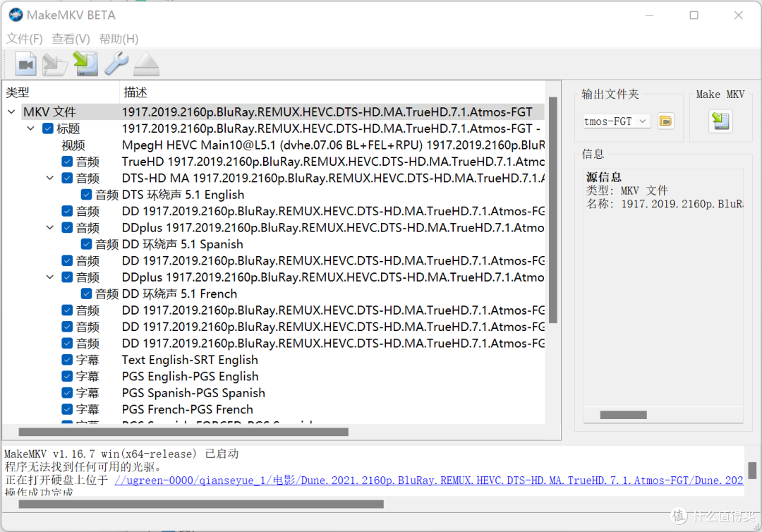
Task: Uncheck the PGS Spanish-PGS Spanish subtitle checkbox
Action: [68, 393]
